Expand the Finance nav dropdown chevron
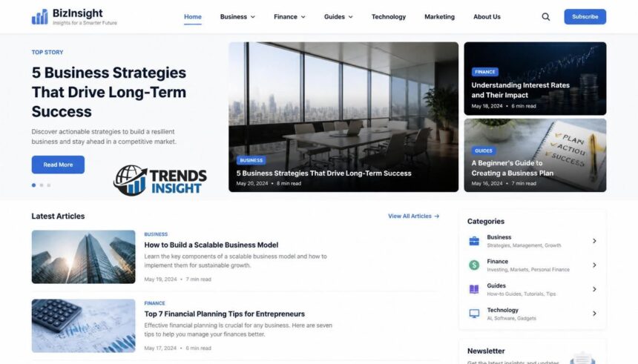 (x=303, y=17)
